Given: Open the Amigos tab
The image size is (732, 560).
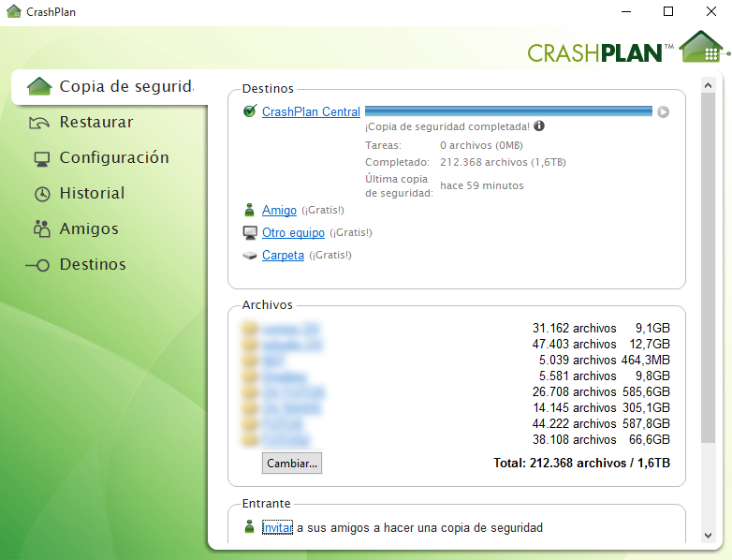Looking at the screenshot, I should pyautogui.click(x=89, y=228).
